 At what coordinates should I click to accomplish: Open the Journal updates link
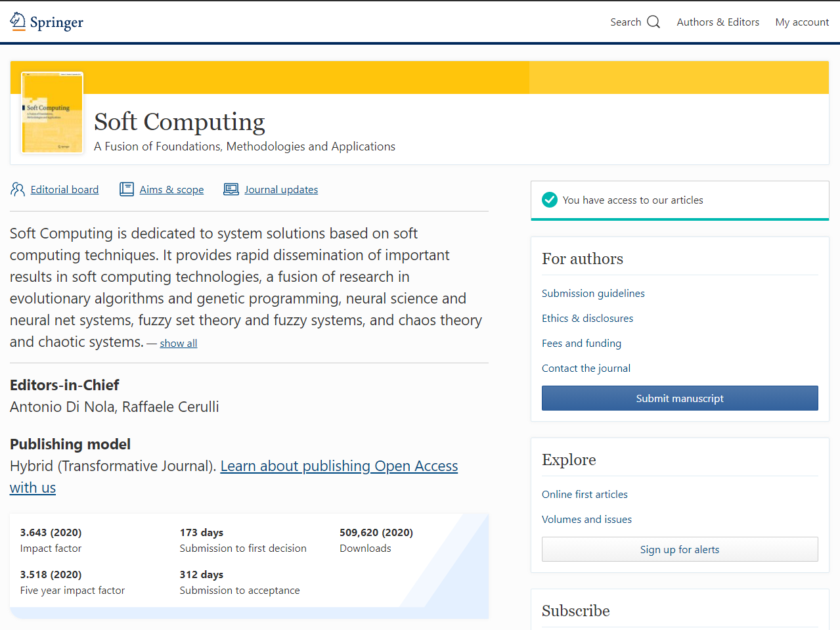point(281,190)
